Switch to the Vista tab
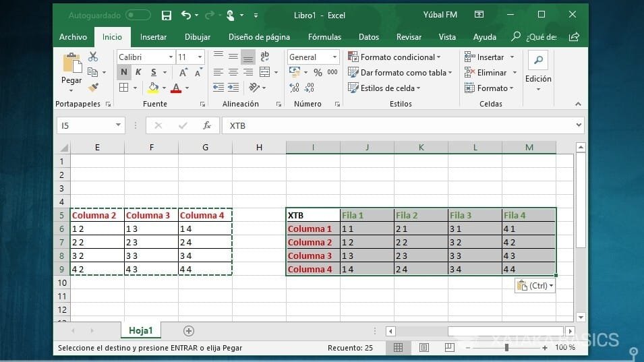644x362 pixels. coord(447,37)
